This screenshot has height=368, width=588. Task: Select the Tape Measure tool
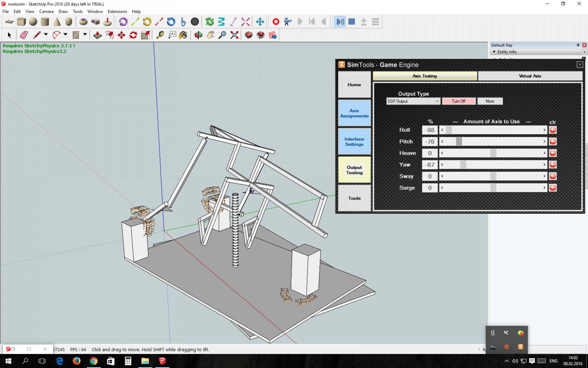pos(160,35)
